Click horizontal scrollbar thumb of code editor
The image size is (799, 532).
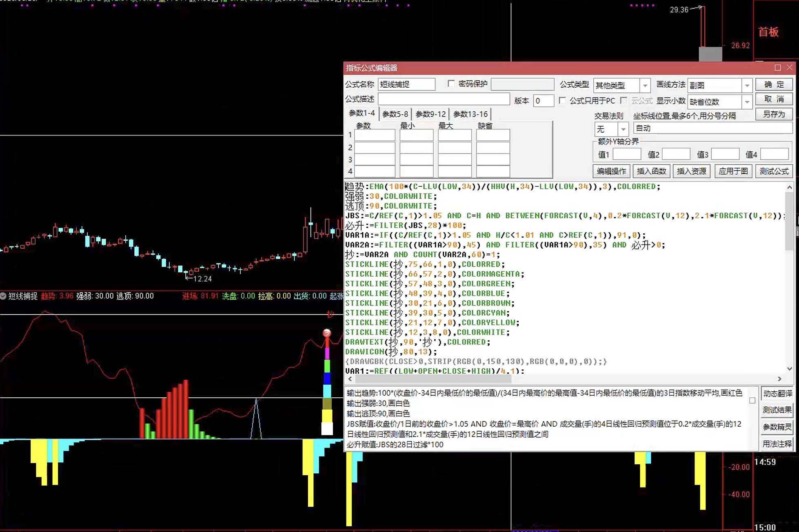(433, 379)
